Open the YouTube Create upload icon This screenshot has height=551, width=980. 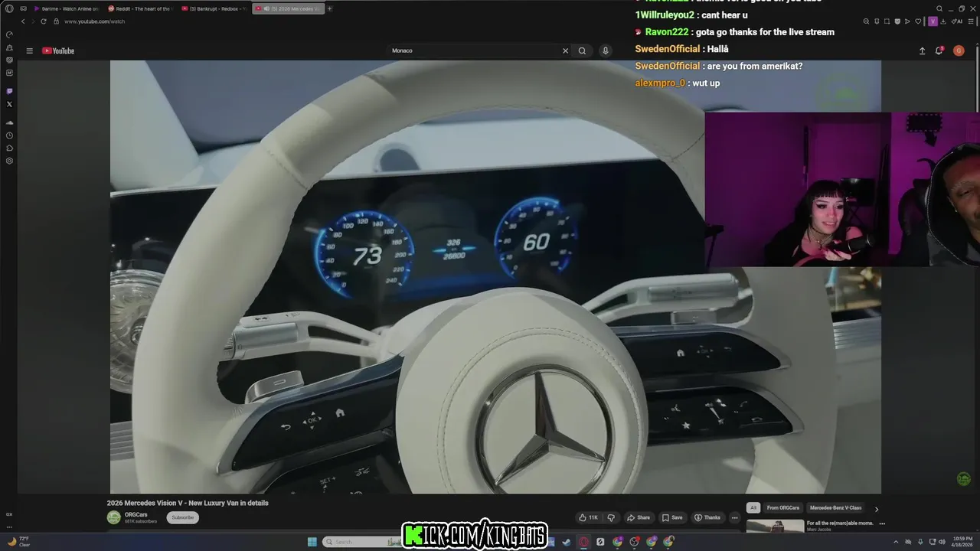pyautogui.click(x=922, y=51)
